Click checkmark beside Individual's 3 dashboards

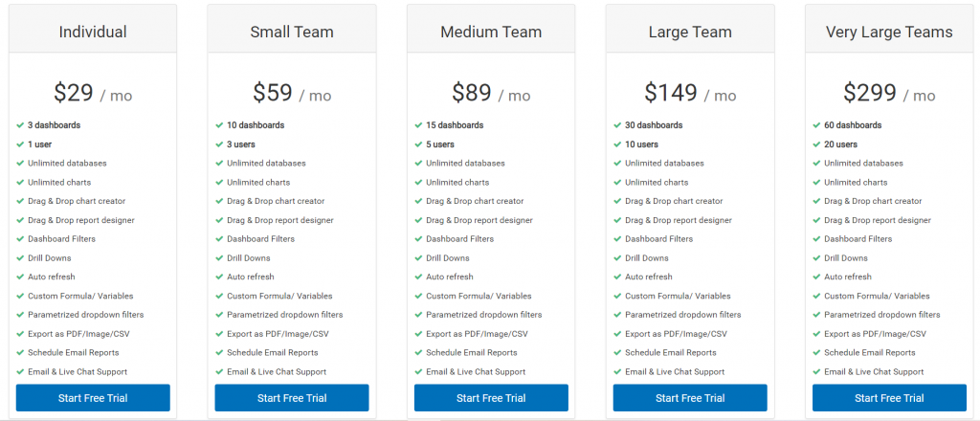point(20,125)
